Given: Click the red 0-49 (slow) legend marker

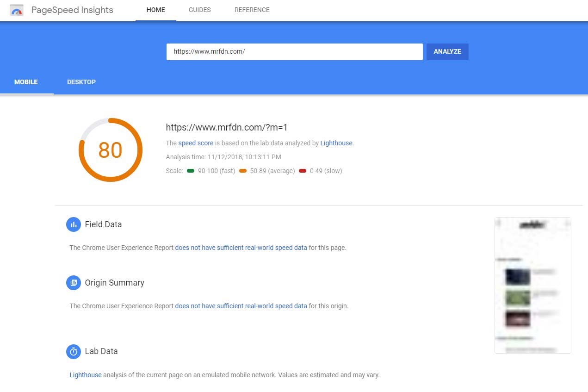Looking at the screenshot, I should click(x=303, y=171).
